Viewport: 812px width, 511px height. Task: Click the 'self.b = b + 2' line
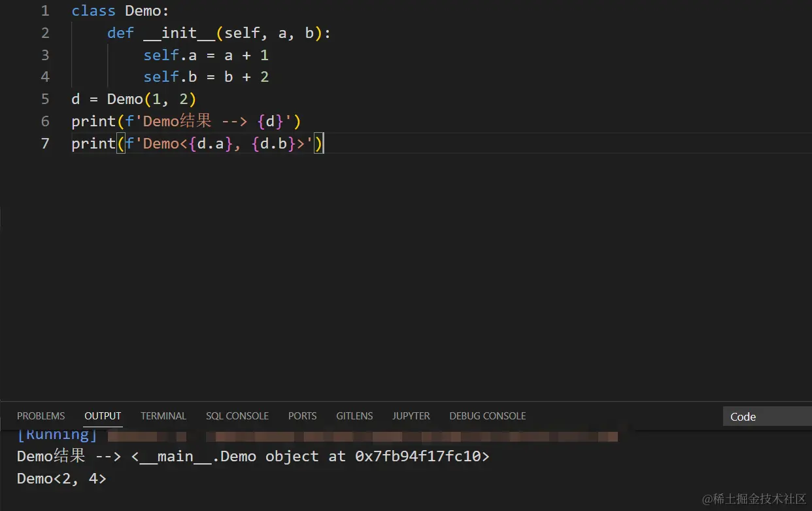(x=206, y=77)
